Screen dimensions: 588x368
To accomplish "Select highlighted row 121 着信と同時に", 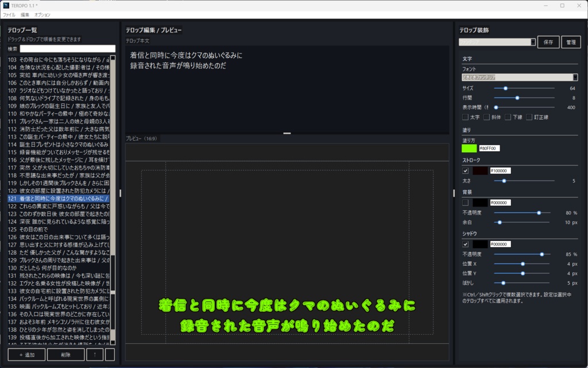I will pos(59,198).
